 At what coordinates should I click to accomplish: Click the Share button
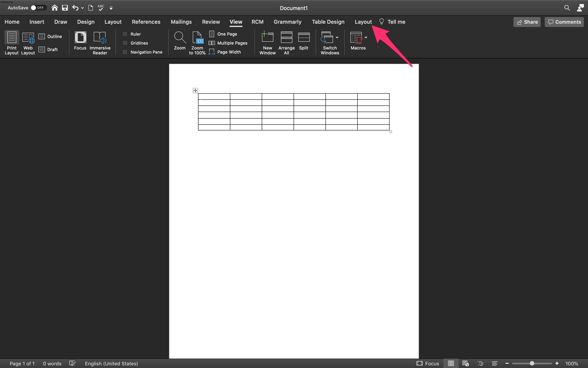pos(527,22)
